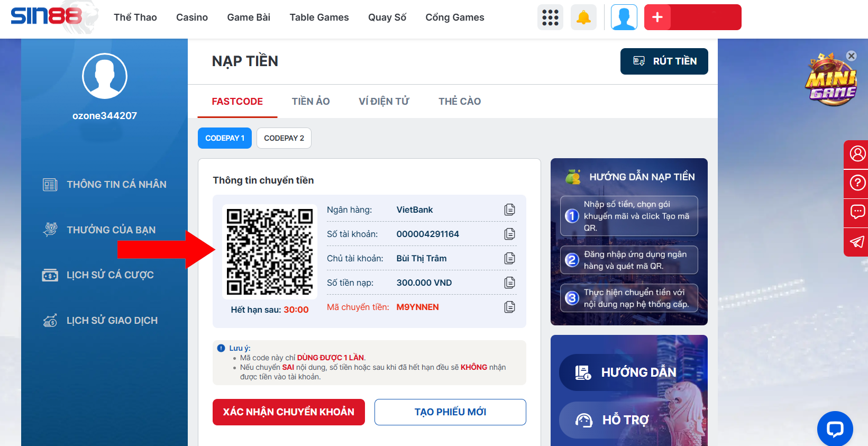Click the transfer code text M9YNNEN
This screenshot has height=446, width=868.
(x=418, y=307)
